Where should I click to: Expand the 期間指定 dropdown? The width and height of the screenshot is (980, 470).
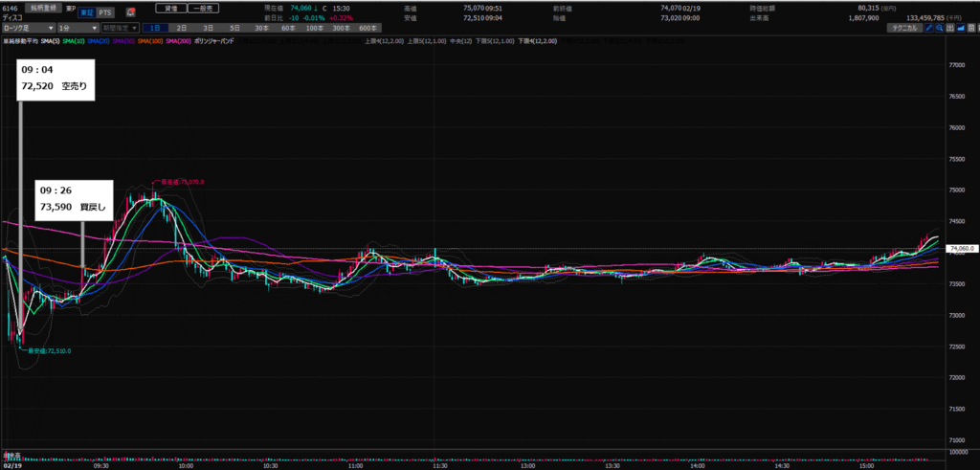click(120, 29)
